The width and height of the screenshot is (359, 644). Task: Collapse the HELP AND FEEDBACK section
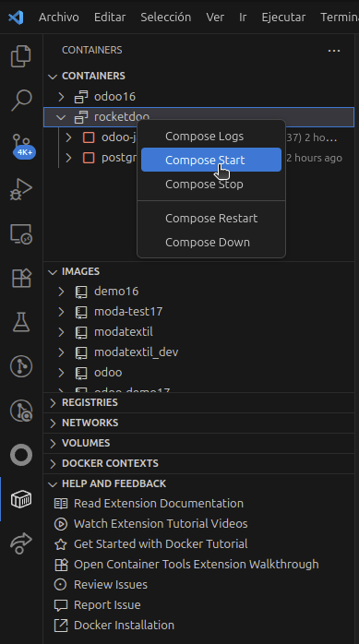(x=53, y=483)
